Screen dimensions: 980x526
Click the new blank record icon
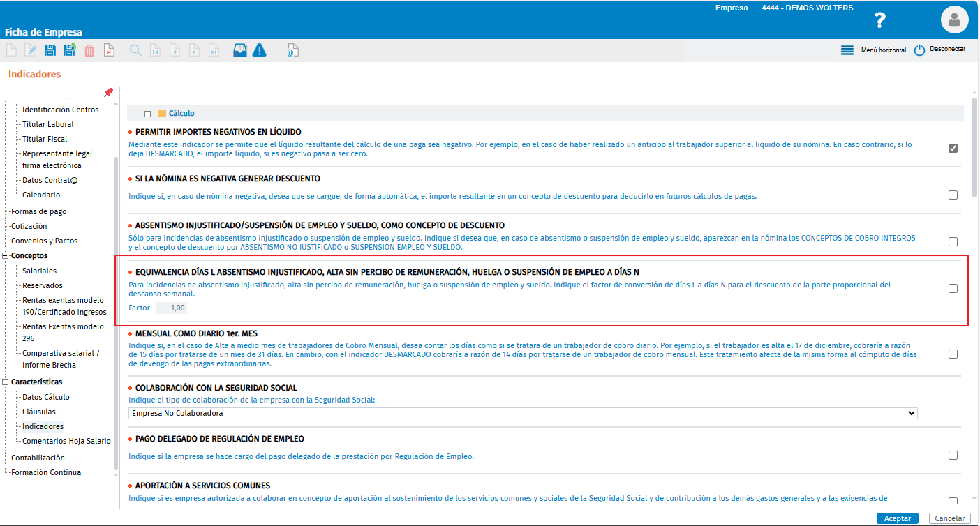click(11, 50)
